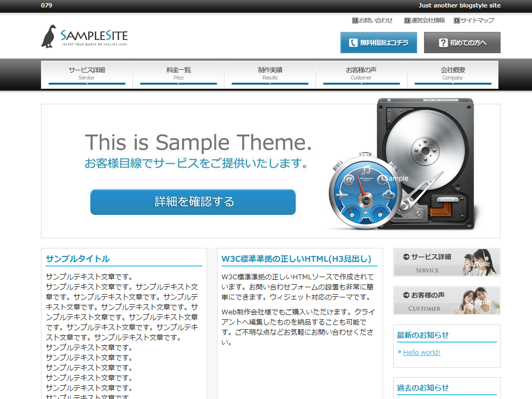Image resolution: width=532 pixels, height=399 pixels.
Task: Open the 会社概要 Company menu item
Action: (x=453, y=74)
